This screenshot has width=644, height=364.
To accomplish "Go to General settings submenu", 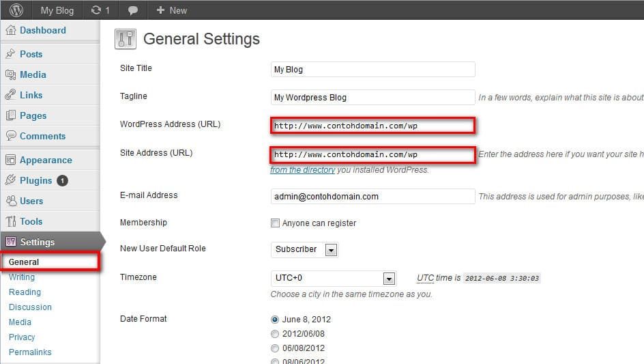I will pyautogui.click(x=24, y=262).
